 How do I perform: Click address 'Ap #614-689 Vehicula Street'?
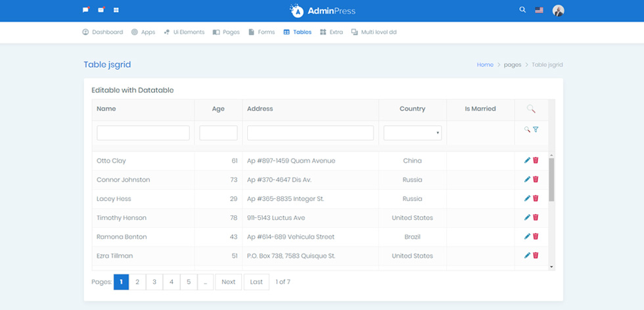coord(290,237)
